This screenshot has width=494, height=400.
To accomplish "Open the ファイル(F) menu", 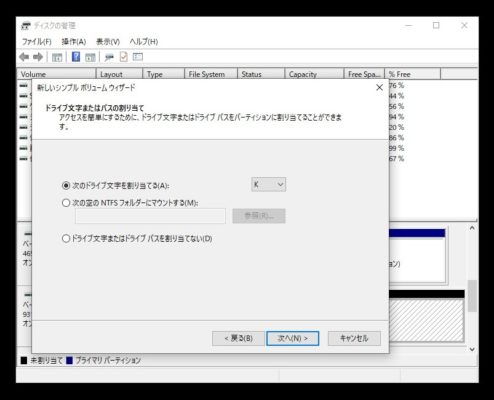I will pyautogui.click(x=37, y=42).
